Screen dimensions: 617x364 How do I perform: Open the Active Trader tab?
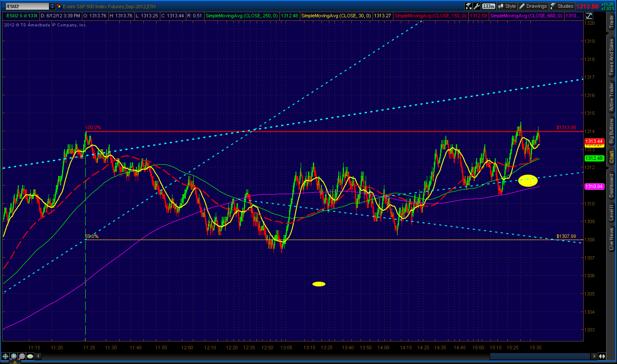(611, 96)
